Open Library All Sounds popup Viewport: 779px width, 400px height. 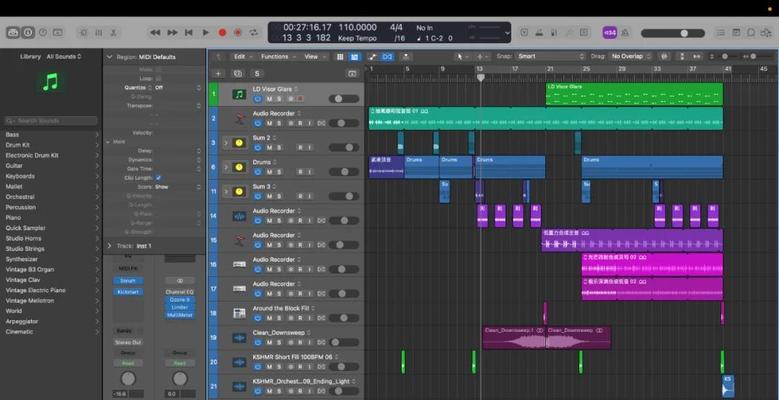tap(64, 57)
